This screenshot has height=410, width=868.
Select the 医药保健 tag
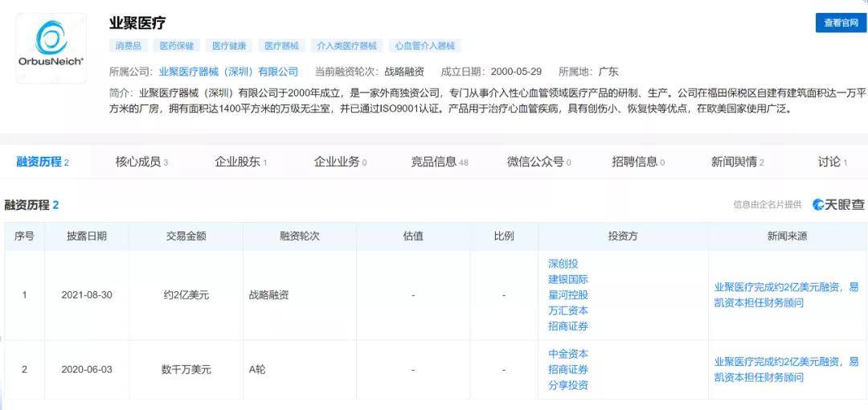click(177, 46)
